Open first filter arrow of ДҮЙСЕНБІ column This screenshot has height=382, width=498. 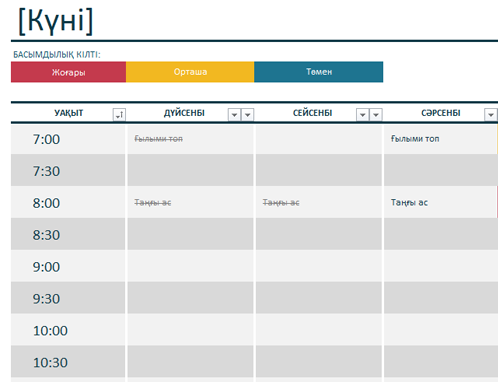click(x=234, y=115)
